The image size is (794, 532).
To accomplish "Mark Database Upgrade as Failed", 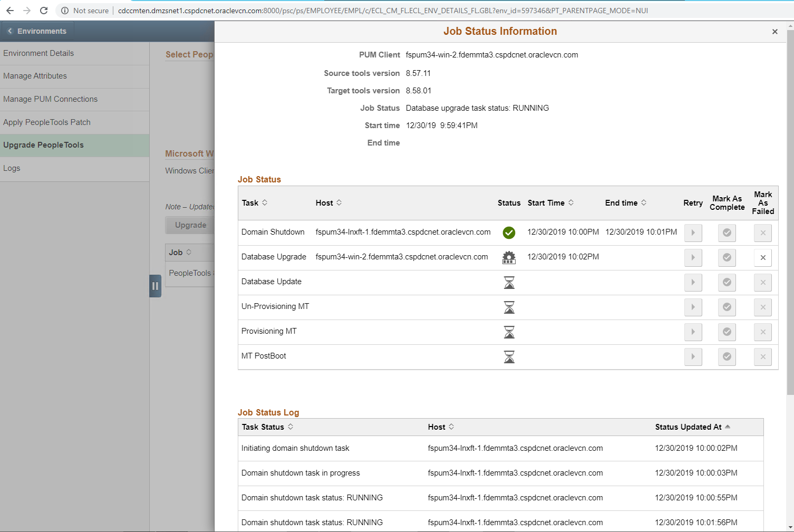I will [762, 257].
